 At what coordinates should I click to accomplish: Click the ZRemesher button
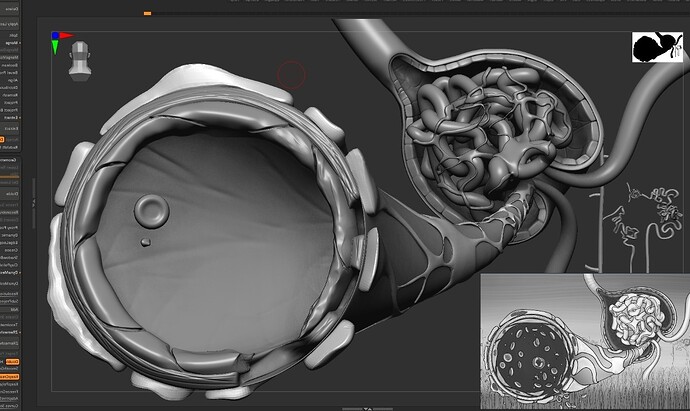(x=10, y=343)
